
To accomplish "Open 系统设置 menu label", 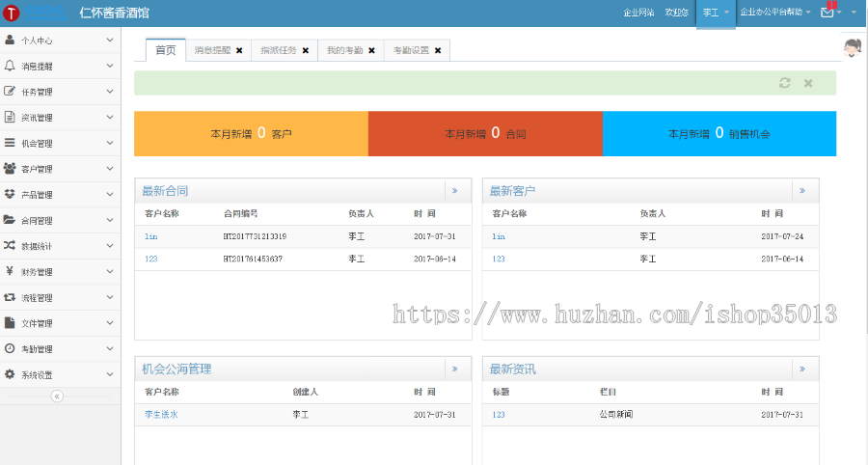I will (37, 374).
